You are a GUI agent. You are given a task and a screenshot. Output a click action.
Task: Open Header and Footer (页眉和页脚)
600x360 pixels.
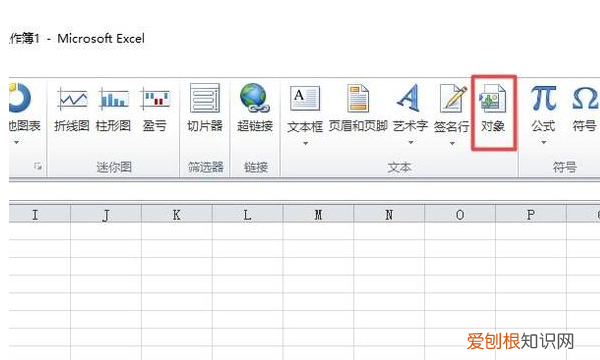[358, 109]
